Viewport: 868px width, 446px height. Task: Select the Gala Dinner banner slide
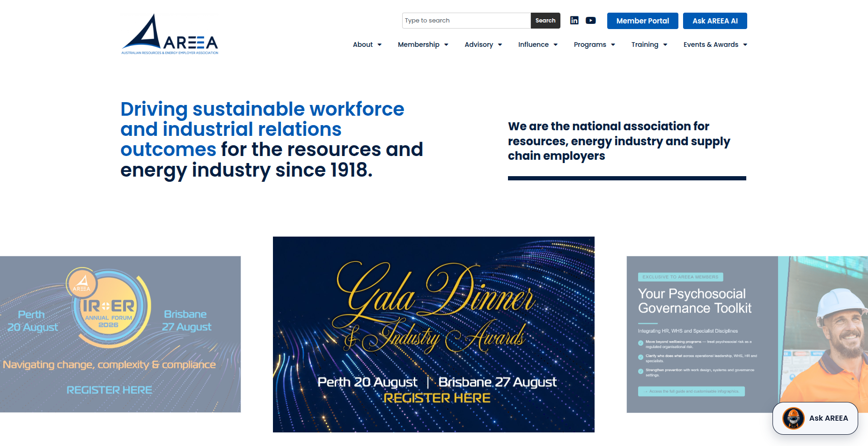point(434,334)
